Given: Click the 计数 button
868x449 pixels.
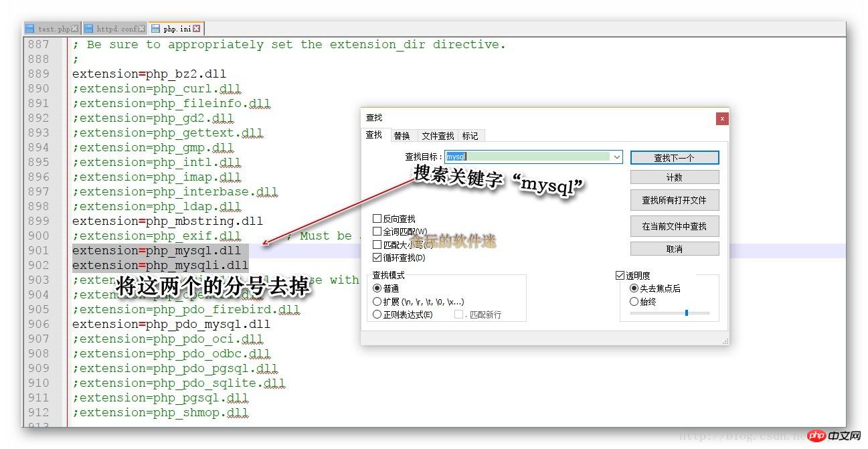Looking at the screenshot, I should coord(675,177).
